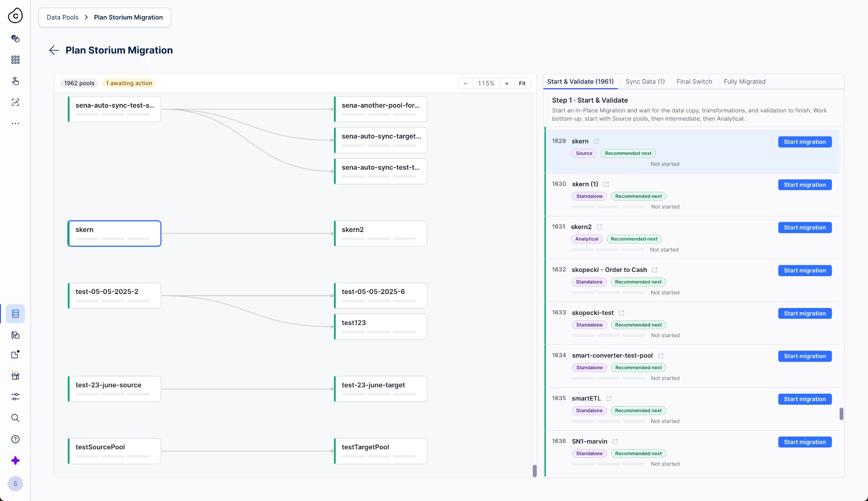Select the sena-another-pool-for... node

(381, 109)
